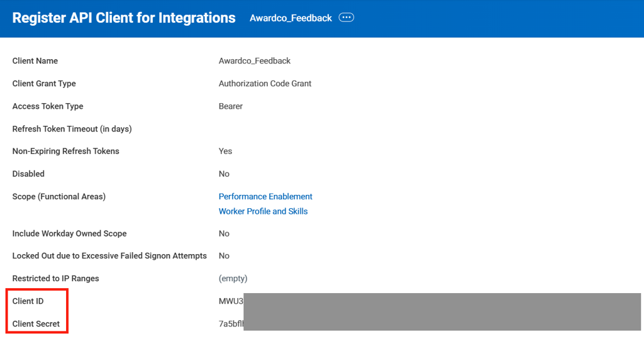Image resolution: width=644 pixels, height=339 pixels.
Task: Click the Locked Out due to Excessive Failed Signon label
Action: coord(109,256)
